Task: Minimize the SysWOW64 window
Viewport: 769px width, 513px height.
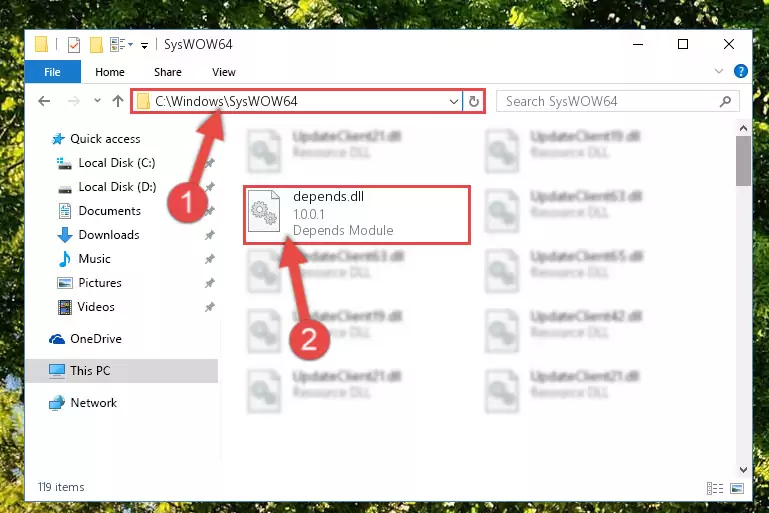Action: tap(638, 45)
